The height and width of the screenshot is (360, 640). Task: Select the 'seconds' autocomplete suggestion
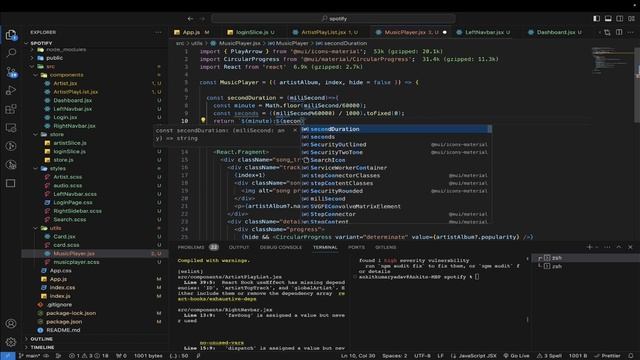click(x=396, y=137)
